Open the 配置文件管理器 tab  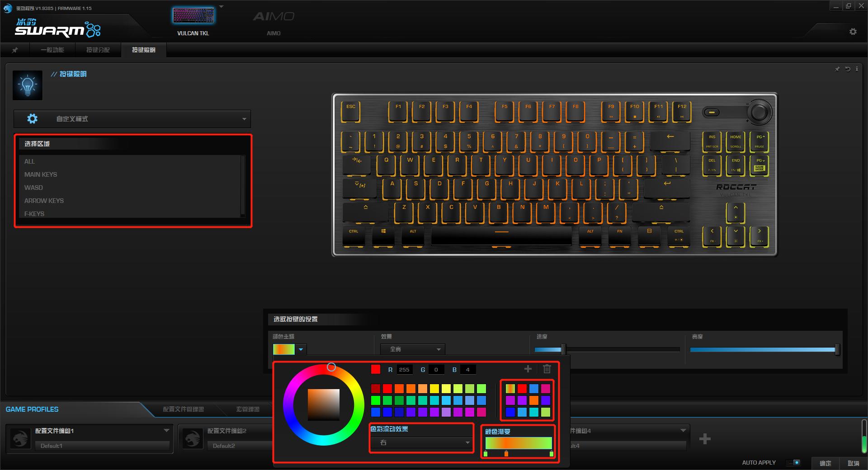183,409
